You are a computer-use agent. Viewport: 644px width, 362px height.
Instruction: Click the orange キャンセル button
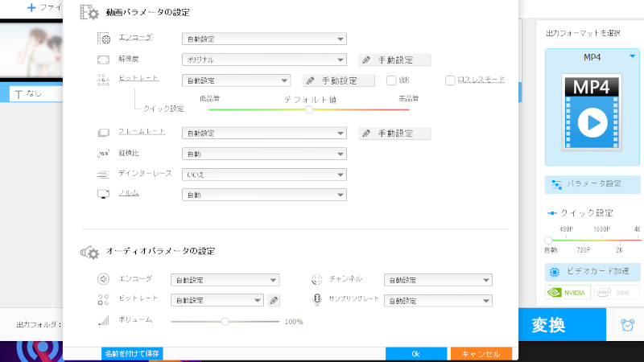pyautogui.click(x=481, y=354)
